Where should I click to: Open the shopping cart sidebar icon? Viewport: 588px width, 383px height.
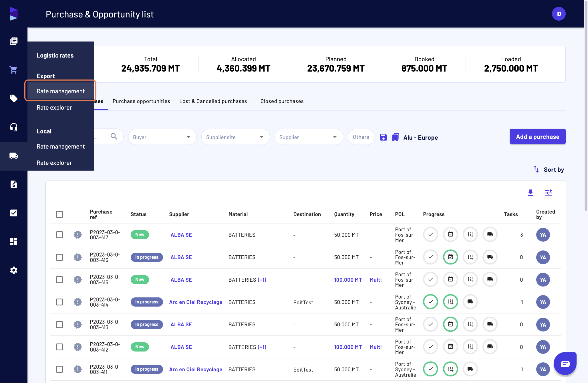[14, 70]
